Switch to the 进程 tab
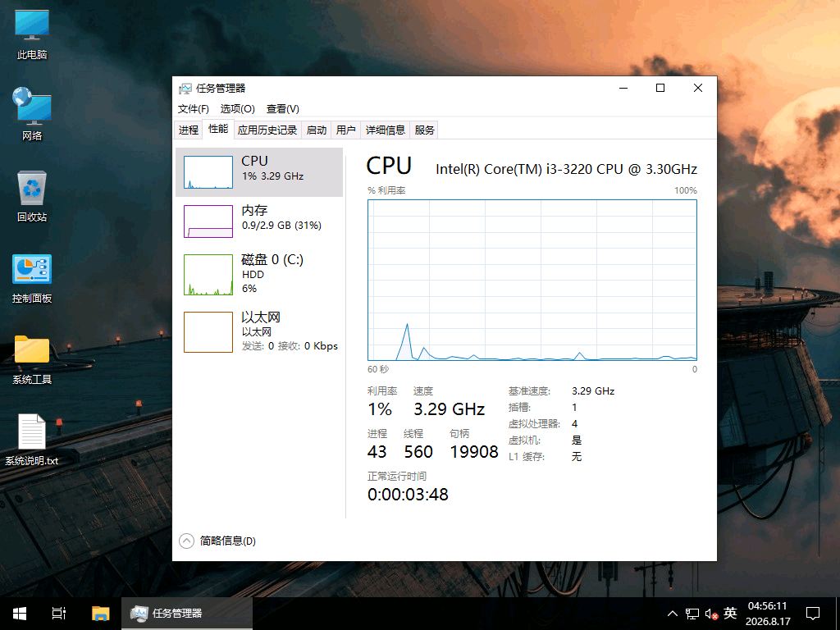The width and height of the screenshot is (840, 630). [x=189, y=130]
